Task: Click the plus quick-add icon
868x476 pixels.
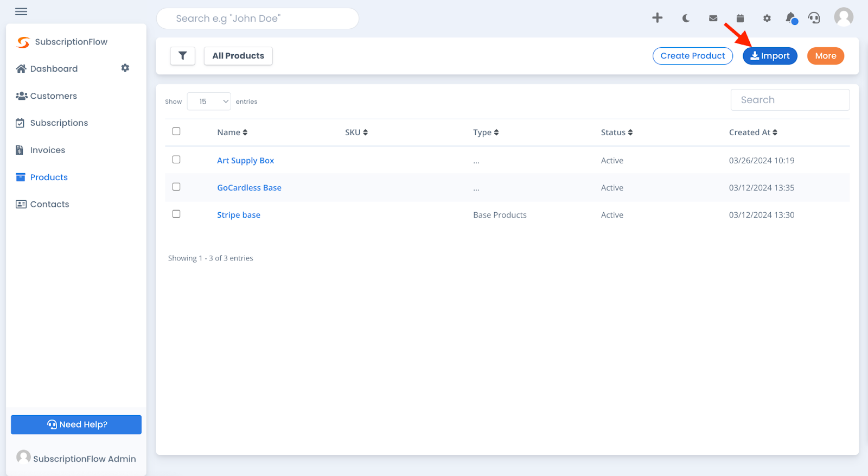Action: [658, 18]
